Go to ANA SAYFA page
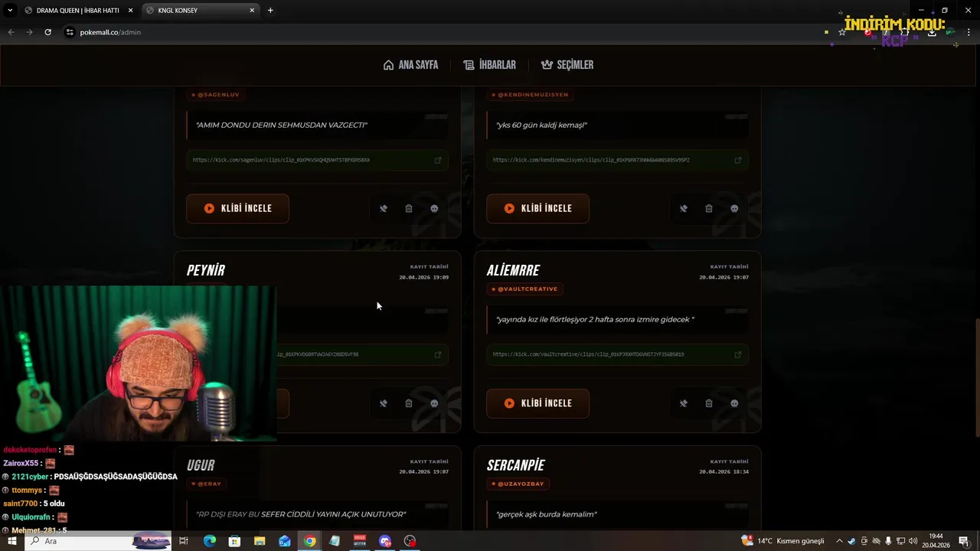The width and height of the screenshot is (980, 551). pos(411,65)
